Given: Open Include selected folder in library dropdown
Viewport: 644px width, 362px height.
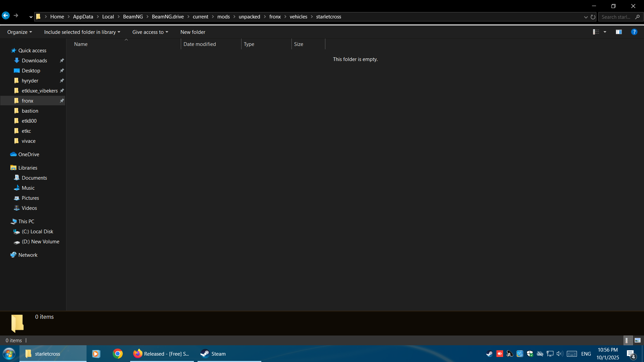Looking at the screenshot, I should 82,32.
